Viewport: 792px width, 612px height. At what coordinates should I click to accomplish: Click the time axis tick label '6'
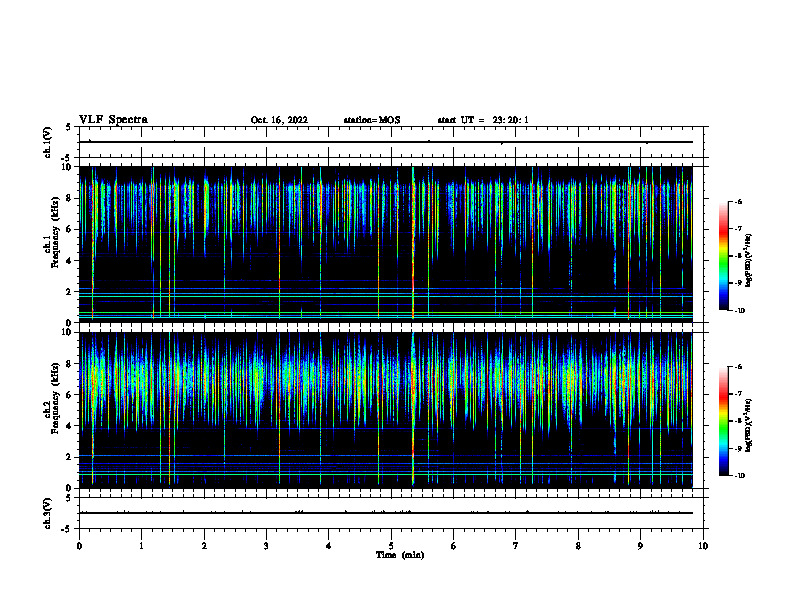tap(454, 546)
